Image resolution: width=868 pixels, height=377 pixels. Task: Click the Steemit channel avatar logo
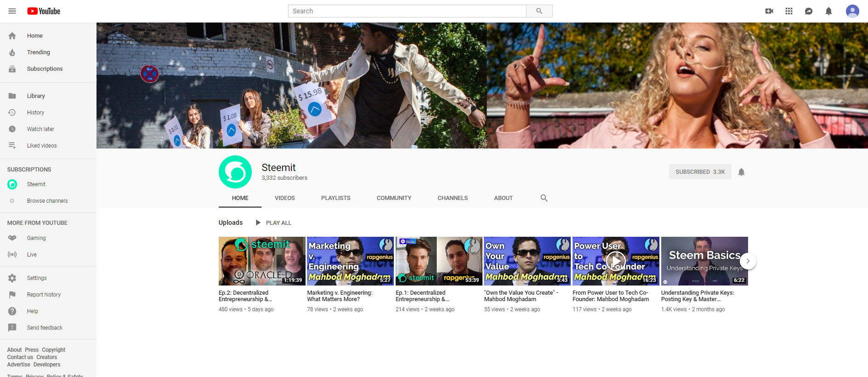[235, 172]
